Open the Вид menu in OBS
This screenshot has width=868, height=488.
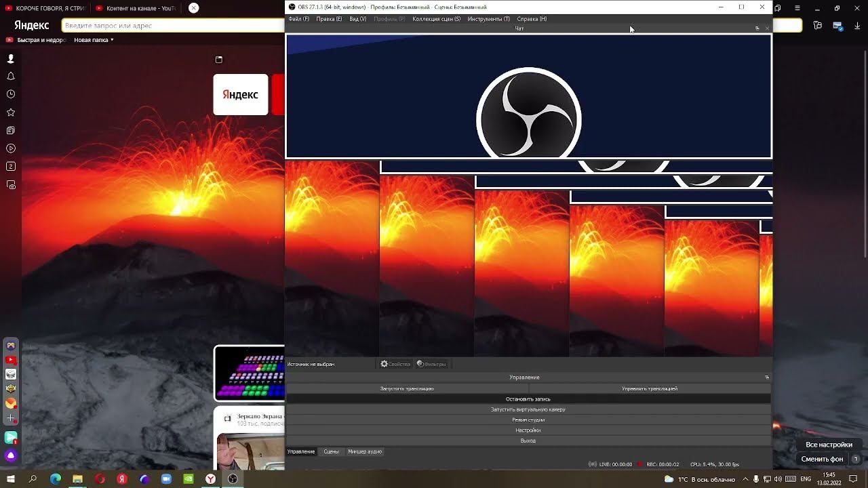click(x=357, y=19)
